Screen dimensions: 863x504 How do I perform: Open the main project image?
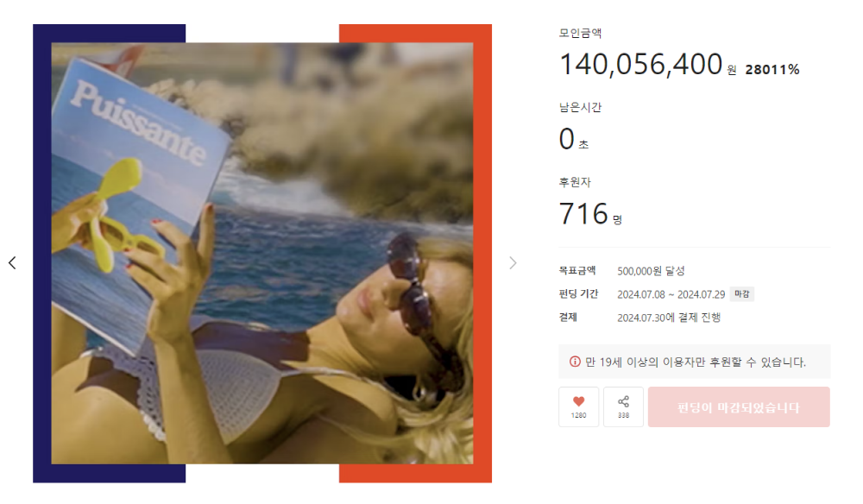(x=262, y=253)
